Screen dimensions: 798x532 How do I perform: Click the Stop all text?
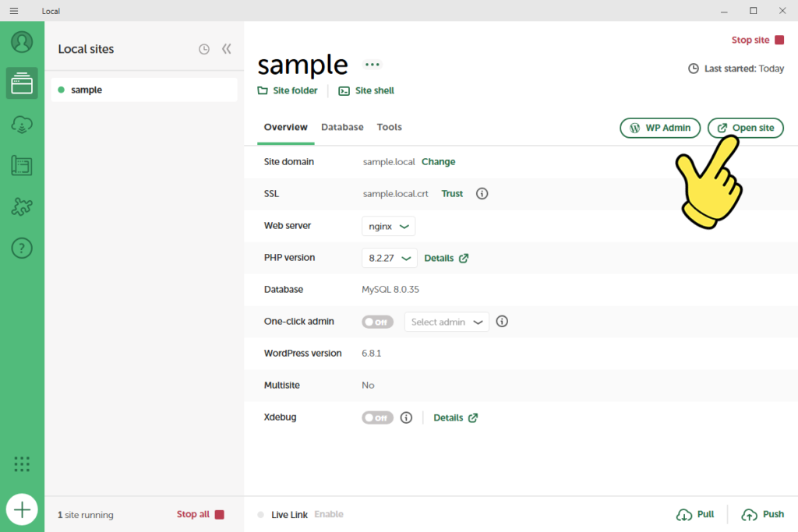[193, 514]
